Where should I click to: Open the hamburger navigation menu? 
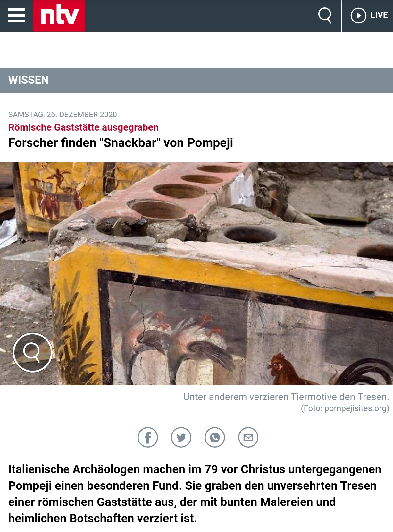click(16, 16)
